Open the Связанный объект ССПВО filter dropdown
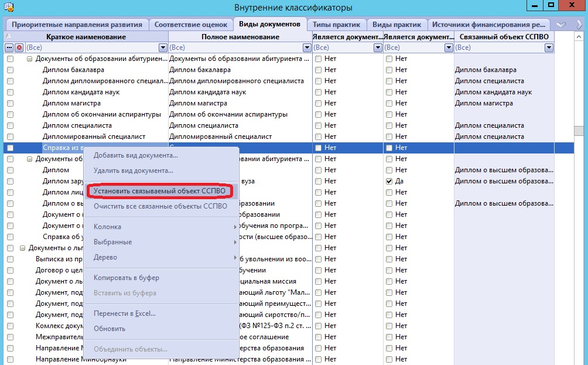The height and width of the screenshot is (365, 588). [549, 47]
